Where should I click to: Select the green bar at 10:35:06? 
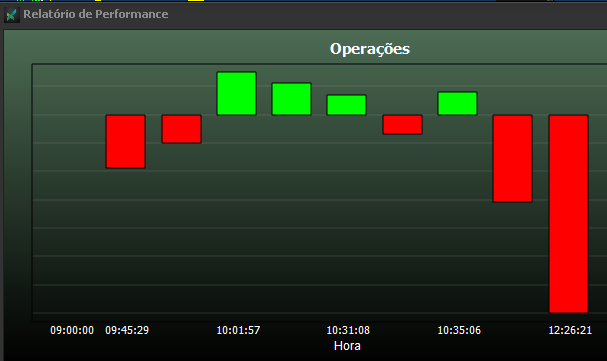click(x=458, y=103)
